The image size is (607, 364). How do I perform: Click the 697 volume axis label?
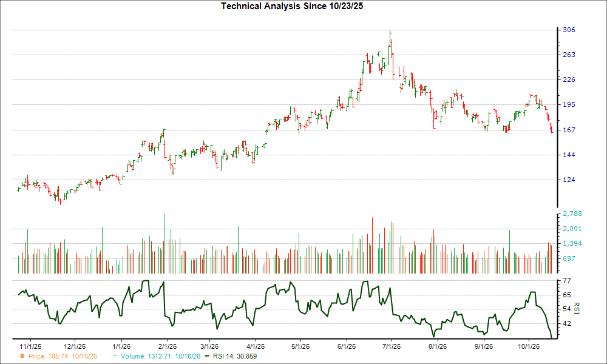click(x=569, y=258)
